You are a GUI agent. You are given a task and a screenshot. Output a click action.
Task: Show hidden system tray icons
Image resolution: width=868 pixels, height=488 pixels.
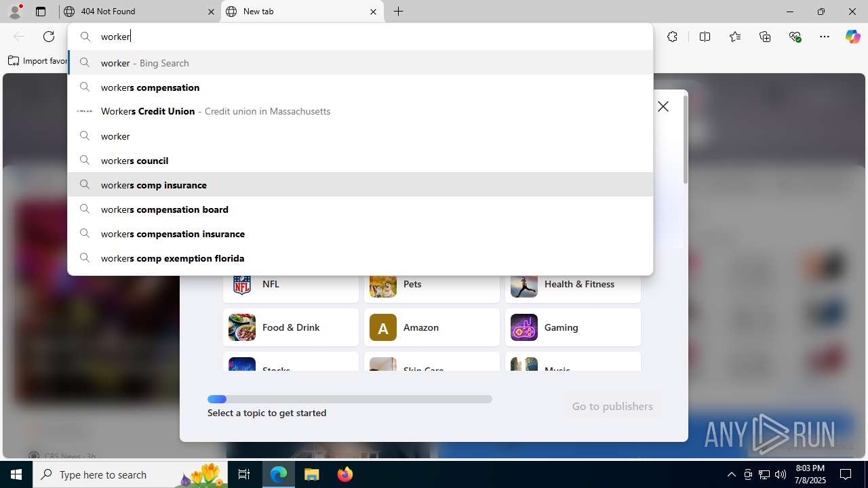(x=731, y=474)
